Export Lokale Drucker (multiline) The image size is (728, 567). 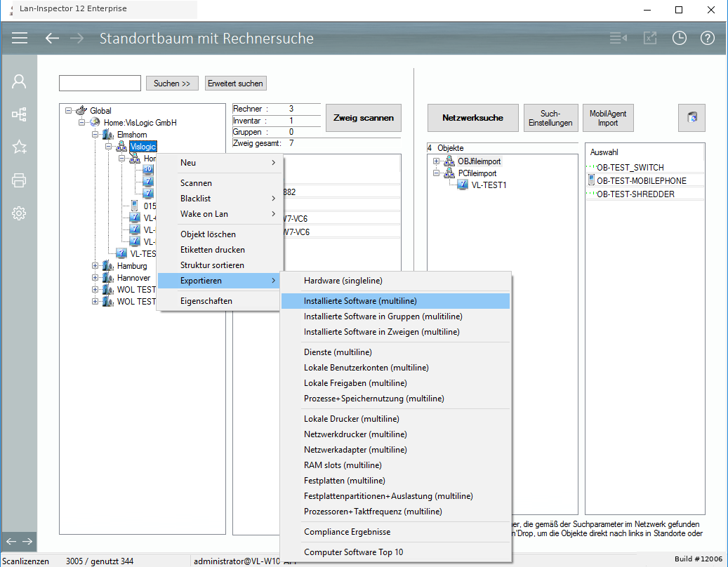pos(395,419)
